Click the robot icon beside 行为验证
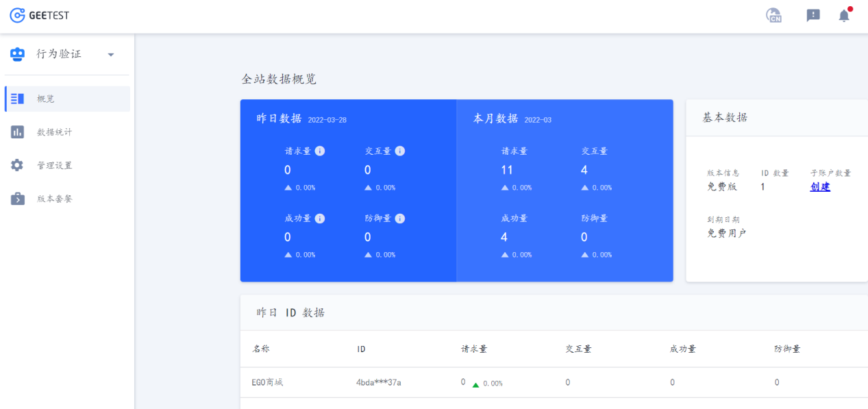 tap(18, 54)
